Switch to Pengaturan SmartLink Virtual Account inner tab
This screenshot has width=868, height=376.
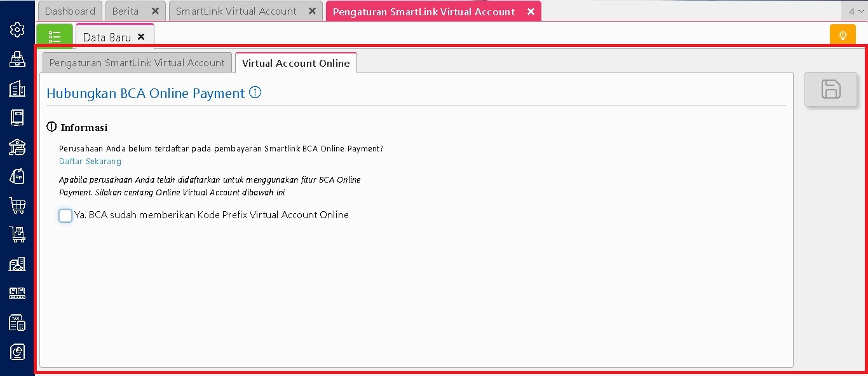[x=137, y=63]
